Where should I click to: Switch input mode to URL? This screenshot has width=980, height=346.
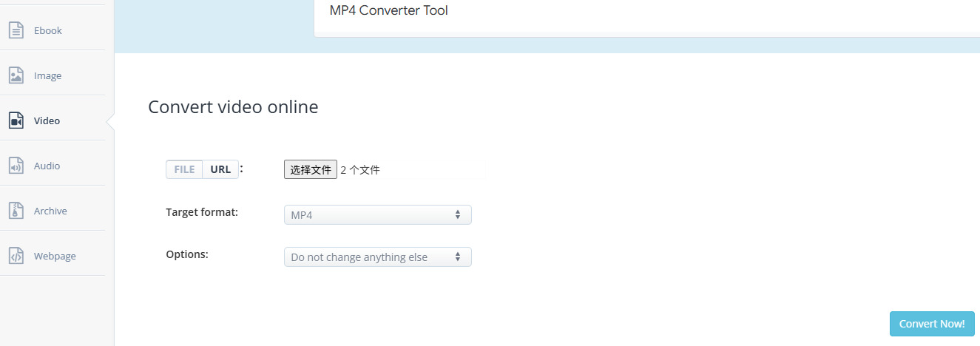pos(220,169)
